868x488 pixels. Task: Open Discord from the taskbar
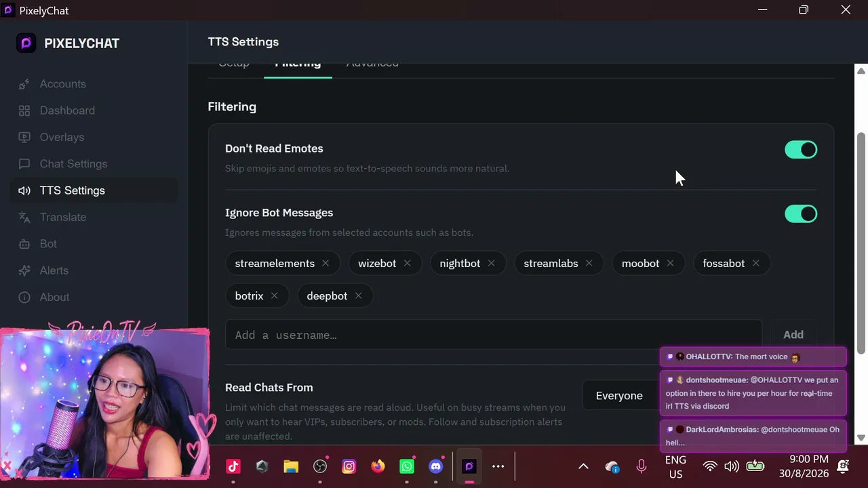[x=435, y=466]
